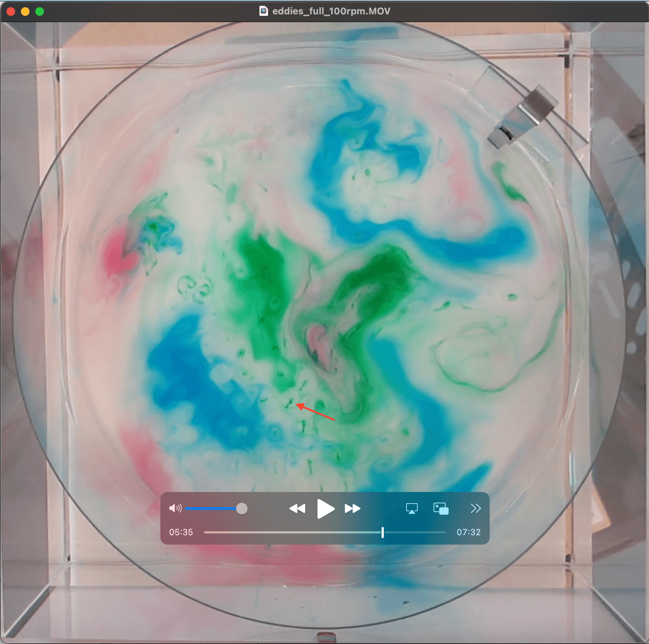Click the playhead marker on the timeline
The width and height of the screenshot is (649, 644).
pyautogui.click(x=383, y=532)
